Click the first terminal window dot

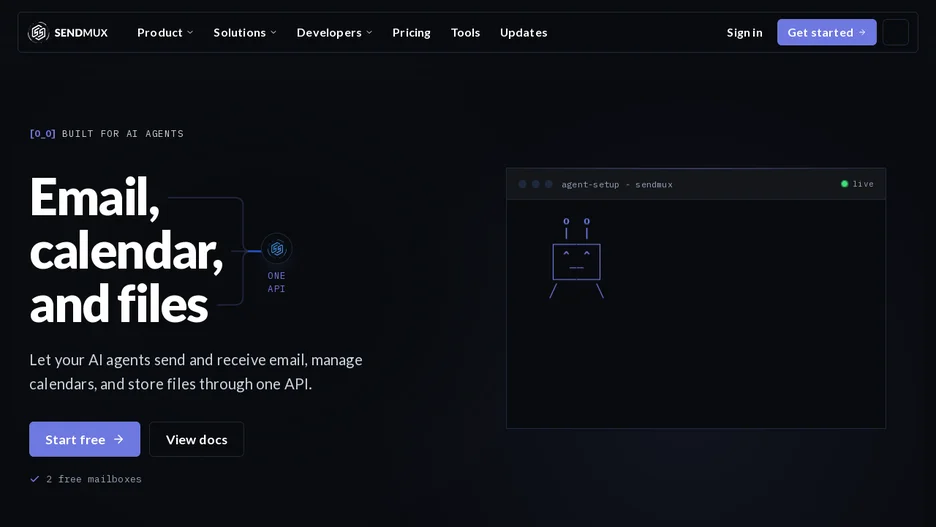click(x=522, y=184)
